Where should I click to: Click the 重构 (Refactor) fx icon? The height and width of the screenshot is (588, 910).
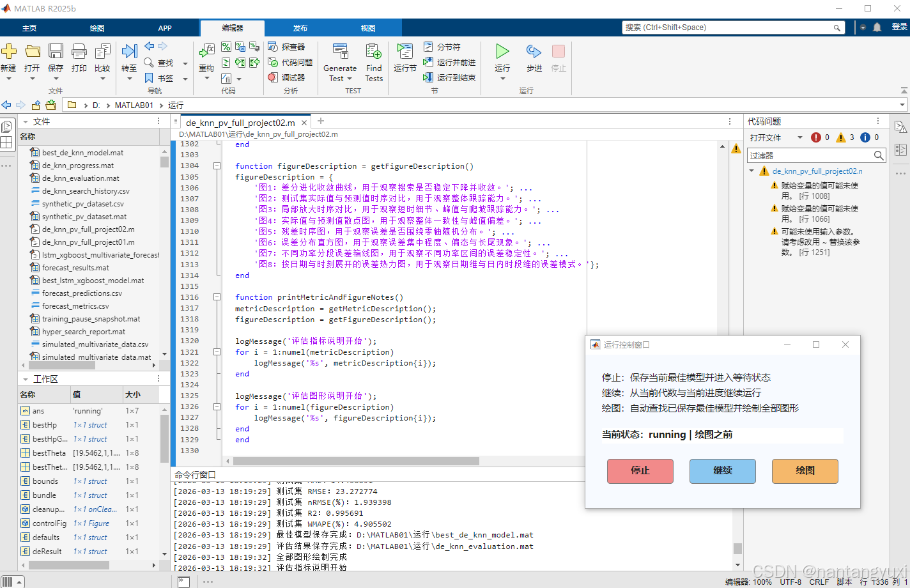[x=206, y=51]
